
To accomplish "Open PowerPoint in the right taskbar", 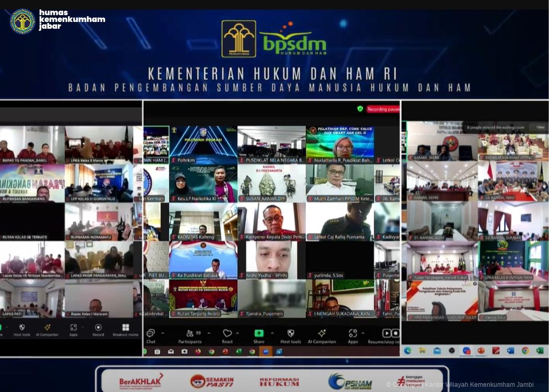I will click(481, 350).
